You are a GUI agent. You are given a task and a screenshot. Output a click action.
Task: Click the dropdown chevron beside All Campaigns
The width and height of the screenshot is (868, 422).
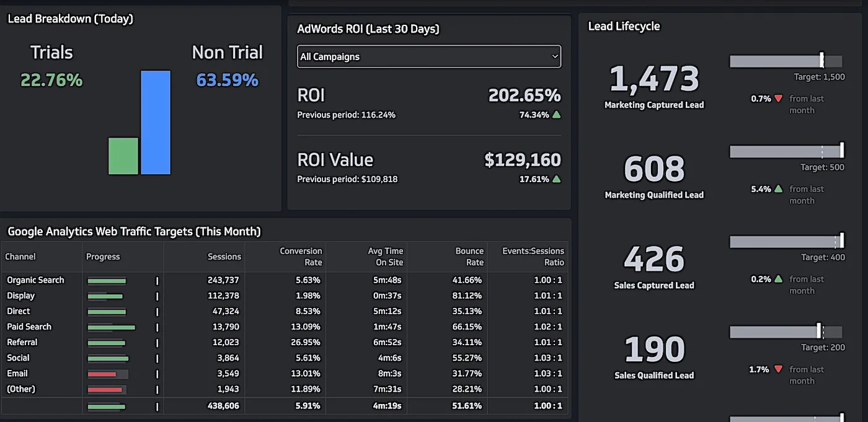(x=554, y=56)
